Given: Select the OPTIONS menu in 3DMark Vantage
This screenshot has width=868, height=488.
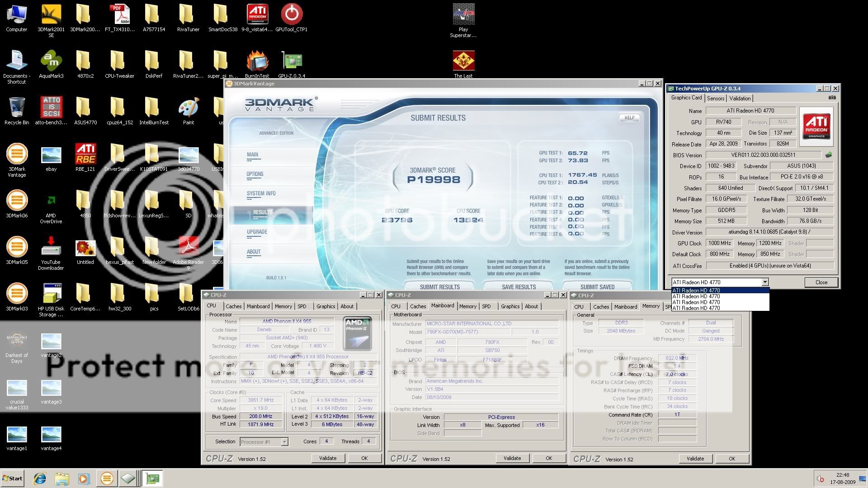Looking at the screenshot, I should [x=255, y=174].
